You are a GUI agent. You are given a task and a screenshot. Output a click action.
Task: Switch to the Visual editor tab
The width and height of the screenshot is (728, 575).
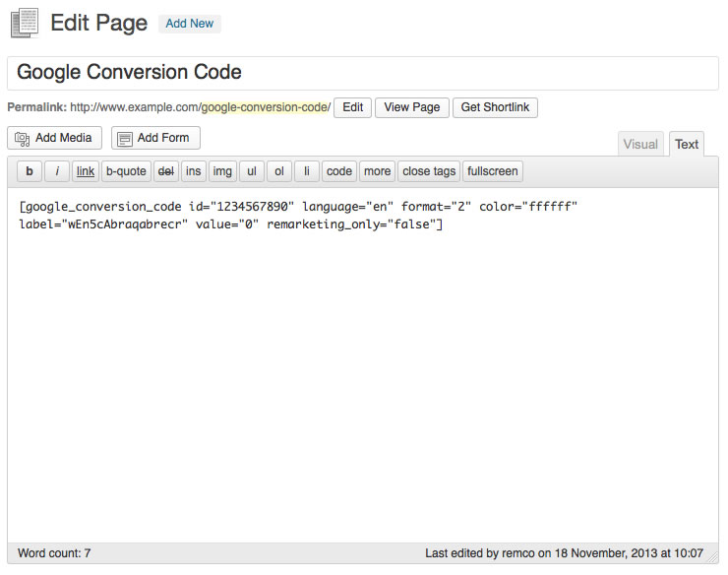coord(640,144)
